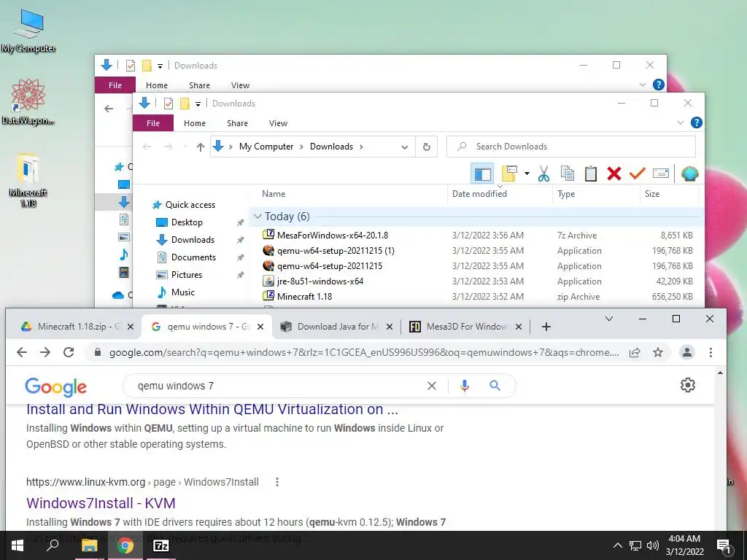Image resolution: width=747 pixels, height=560 pixels.
Task: Click the globe icon in toolbar
Action: 689,174
